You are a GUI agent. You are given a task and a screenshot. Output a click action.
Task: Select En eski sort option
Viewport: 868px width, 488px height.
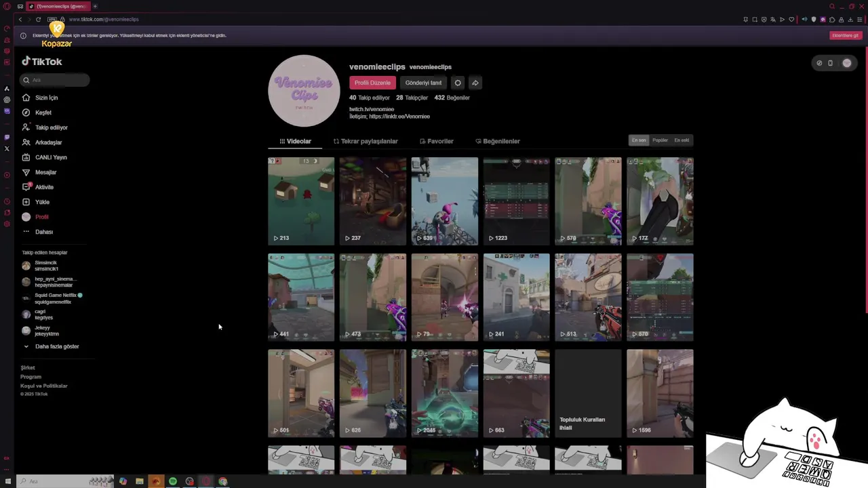tap(682, 140)
